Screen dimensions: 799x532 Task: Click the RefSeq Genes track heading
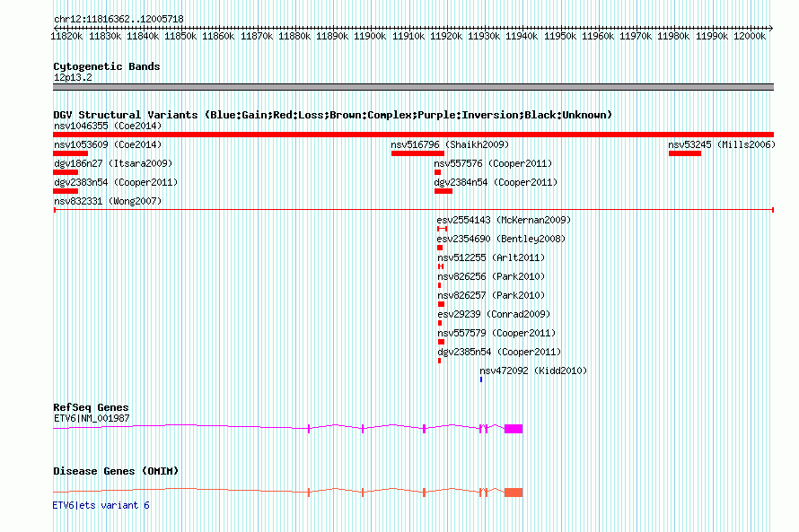91,407
